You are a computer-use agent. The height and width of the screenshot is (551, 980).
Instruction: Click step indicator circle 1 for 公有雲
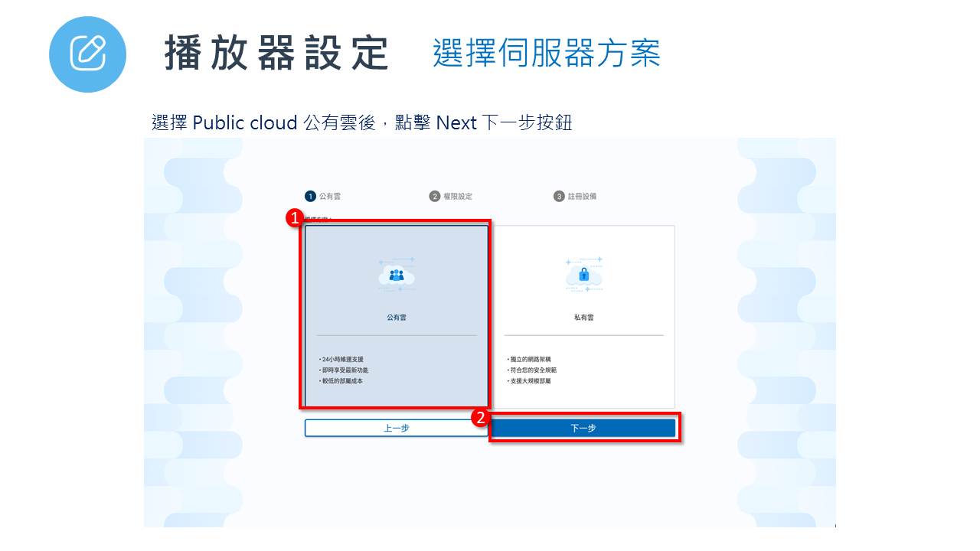click(x=310, y=196)
